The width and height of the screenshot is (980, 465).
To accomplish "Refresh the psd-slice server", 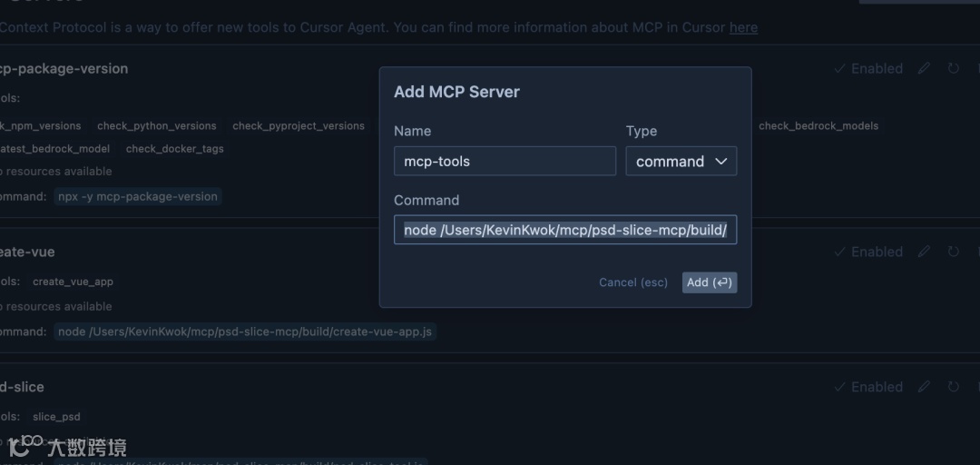I will click(x=953, y=387).
